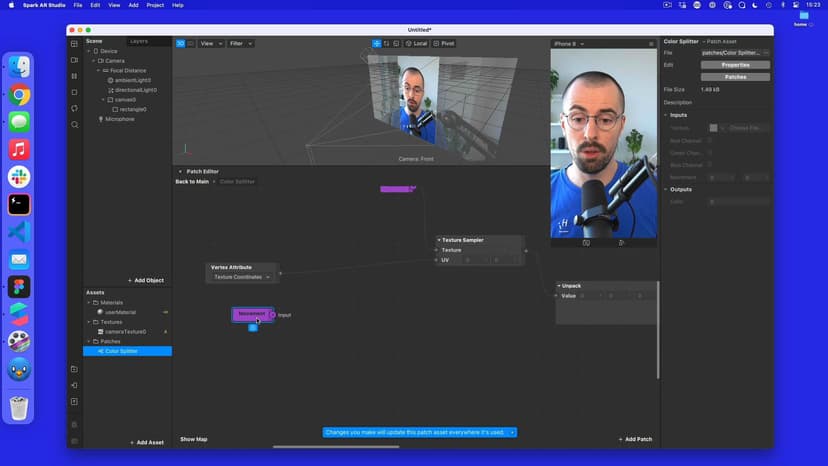This screenshot has height=466, width=828.
Task: Click the Add Object button
Action: click(x=146, y=280)
